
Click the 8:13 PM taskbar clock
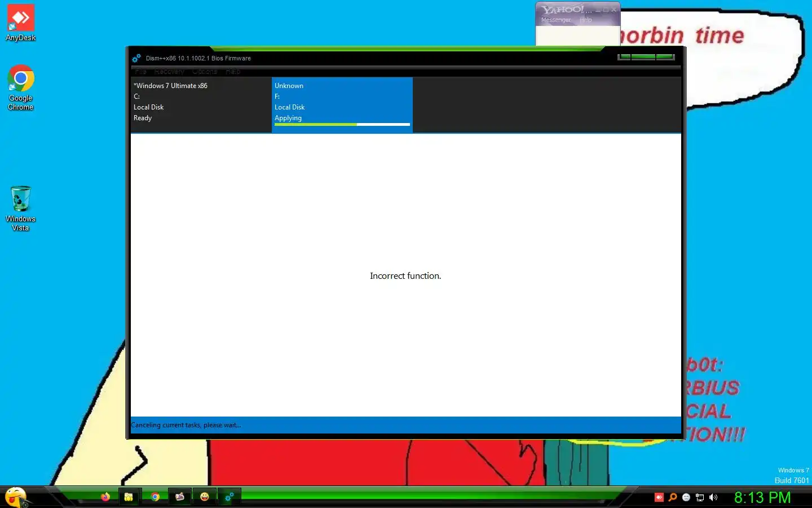click(762, 497)
